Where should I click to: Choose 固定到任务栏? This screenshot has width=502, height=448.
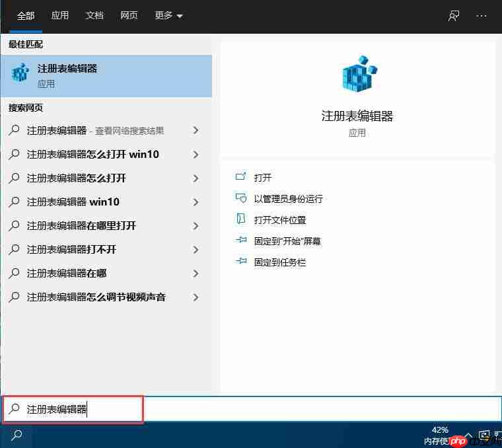280,262
